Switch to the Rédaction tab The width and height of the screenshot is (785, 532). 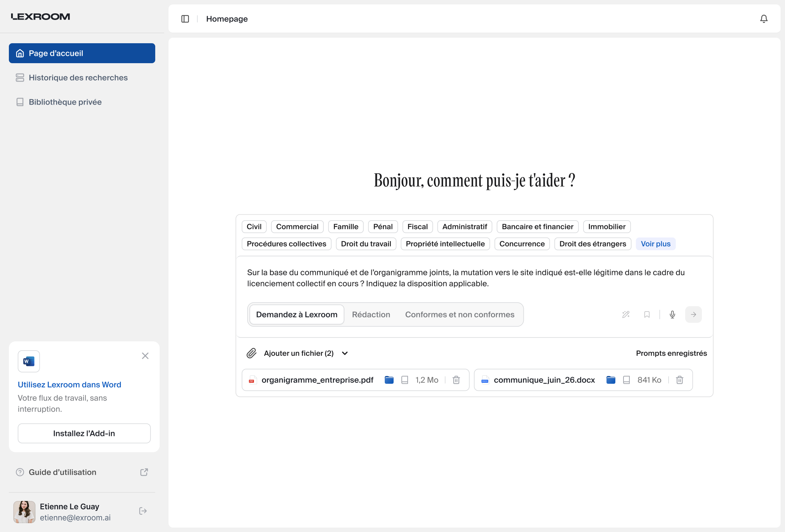pyautogui.click(x=371, y=314)
